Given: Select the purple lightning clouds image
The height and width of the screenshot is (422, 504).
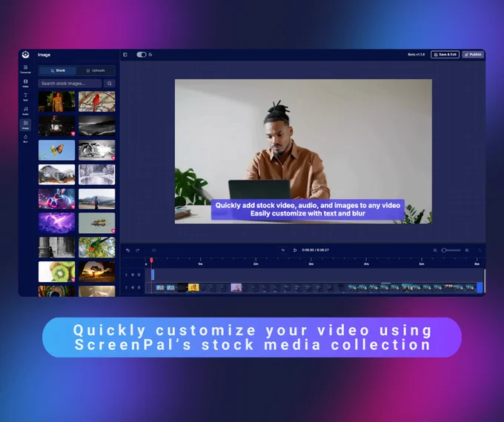Looking at the screenshot, I should tap(56, 223).
